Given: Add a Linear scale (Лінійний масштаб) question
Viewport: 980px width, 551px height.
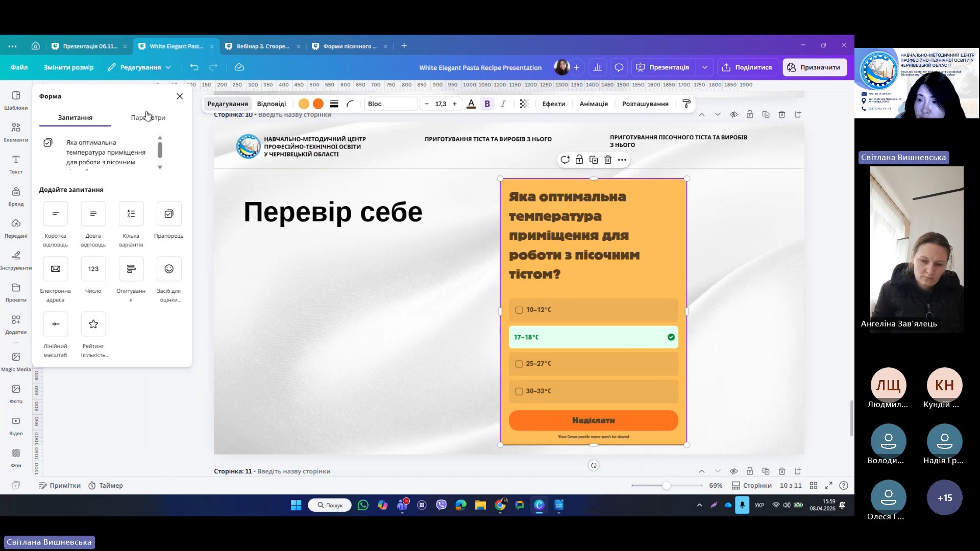Looking at the screenshot, I should (x=55, y=324).
